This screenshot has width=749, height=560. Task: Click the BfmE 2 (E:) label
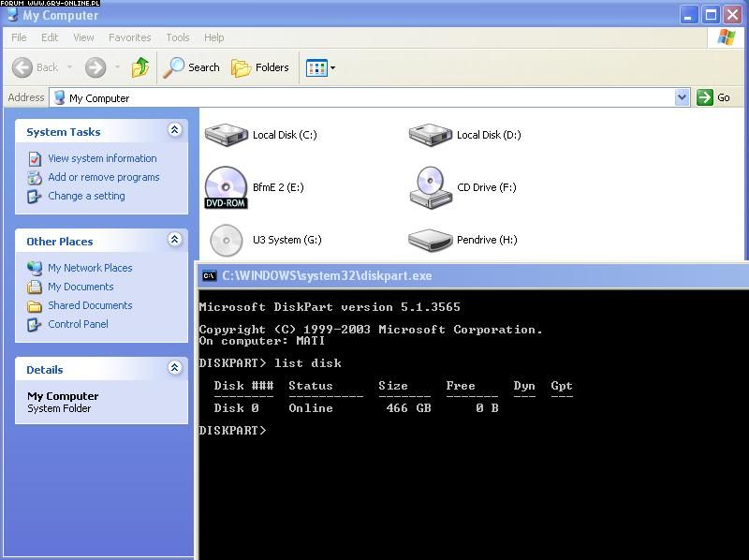278,187
